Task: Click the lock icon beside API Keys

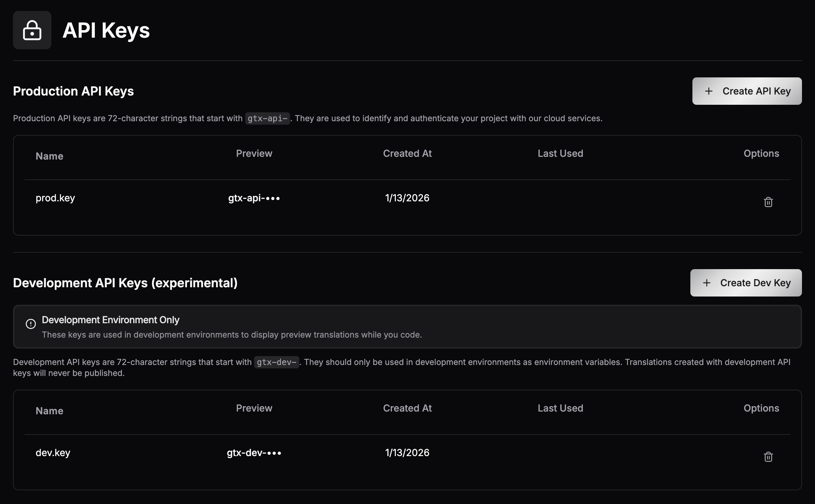Action: 32,30
